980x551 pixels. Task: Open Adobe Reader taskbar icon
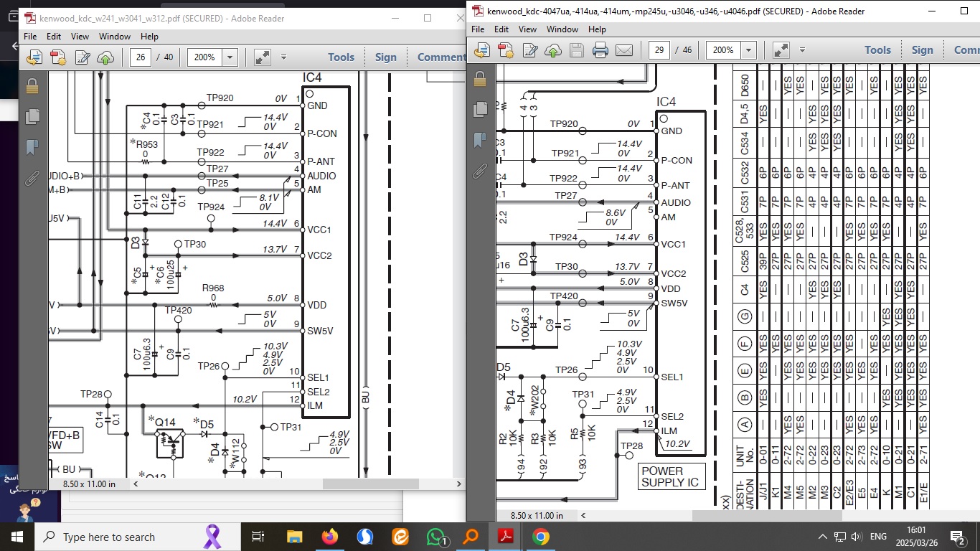click(506, 537)
